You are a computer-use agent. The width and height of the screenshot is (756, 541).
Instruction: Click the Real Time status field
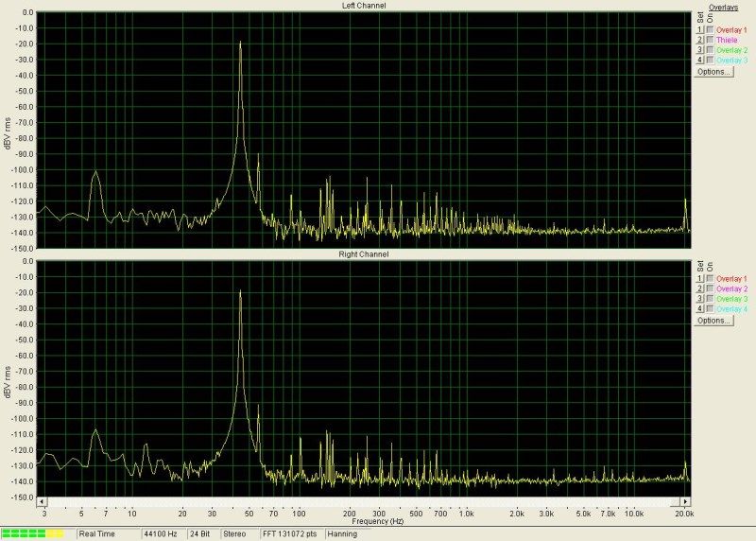(x=109, y=534)
